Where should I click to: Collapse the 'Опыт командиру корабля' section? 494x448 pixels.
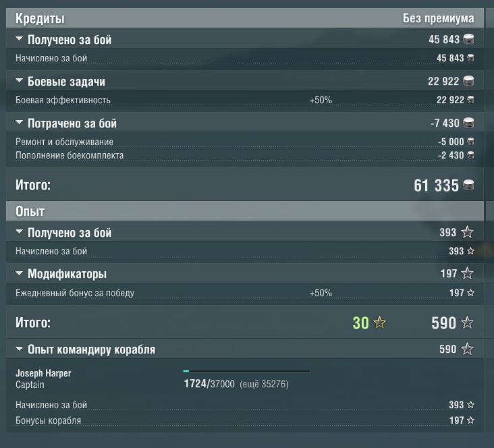click(19, 349)
